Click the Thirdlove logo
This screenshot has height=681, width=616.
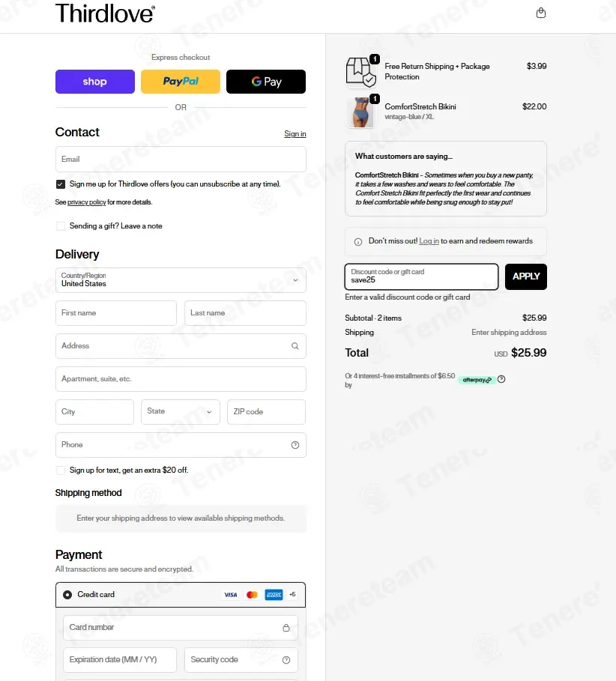pos(105,13)
